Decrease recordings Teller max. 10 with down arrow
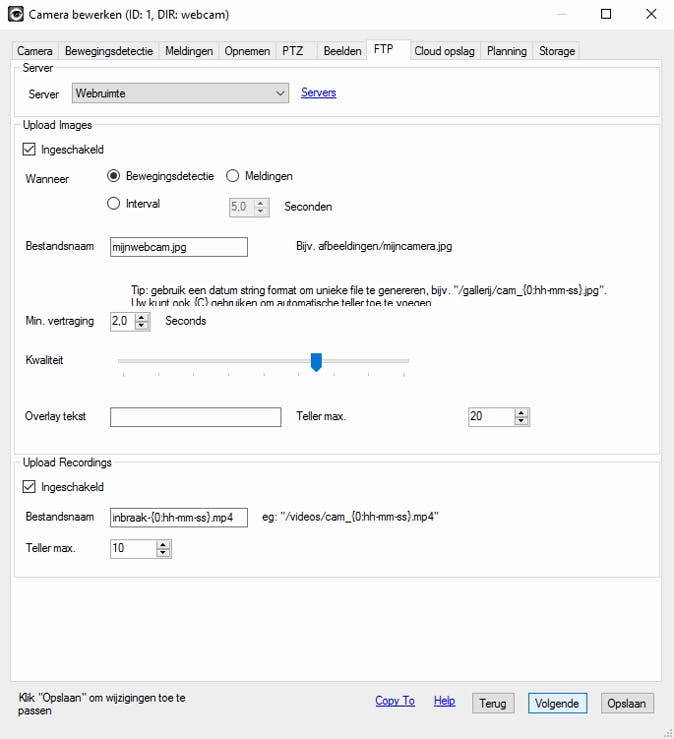 164,553
